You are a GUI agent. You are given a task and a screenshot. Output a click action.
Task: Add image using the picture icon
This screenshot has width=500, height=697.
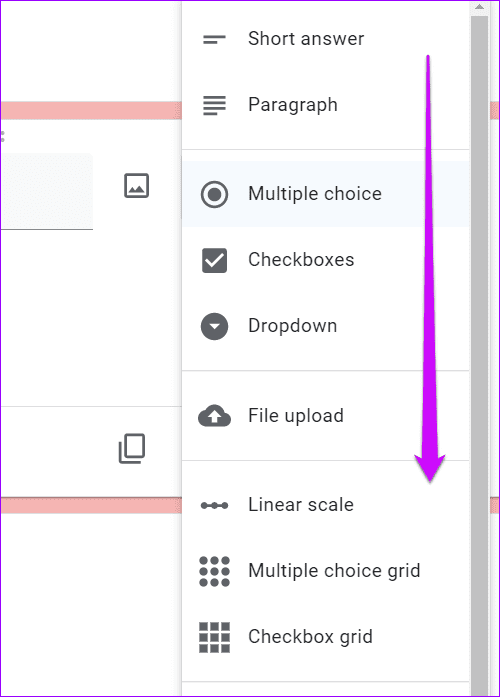pos(136,185)
